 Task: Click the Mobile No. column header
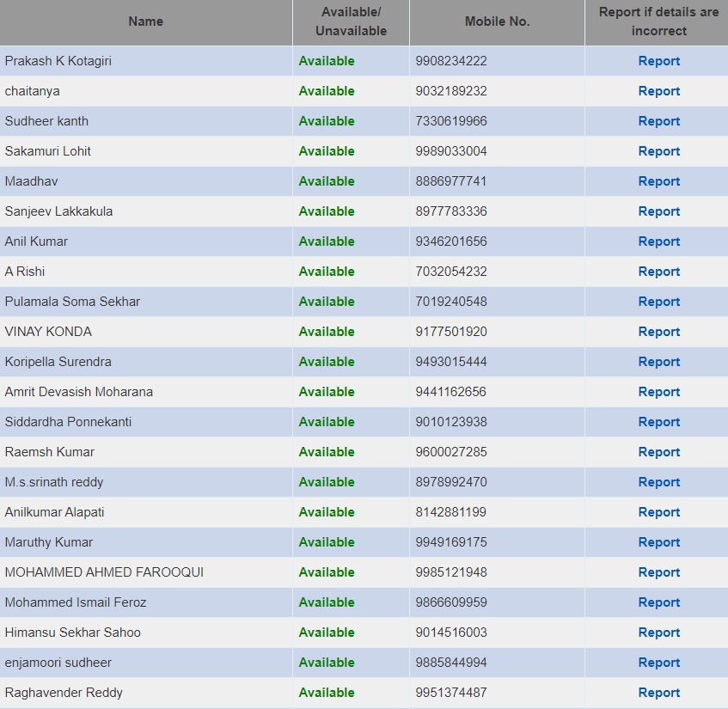pos(498,21)
